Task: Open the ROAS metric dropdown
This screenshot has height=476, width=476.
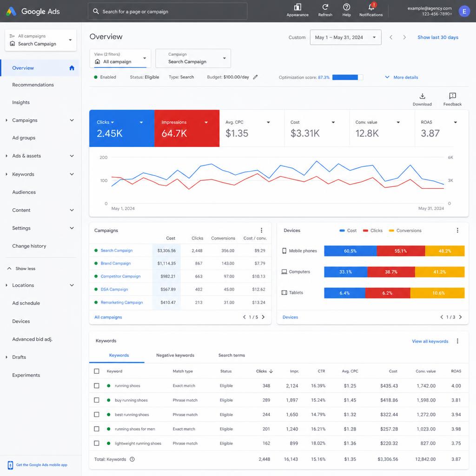Action: (456, 122)
